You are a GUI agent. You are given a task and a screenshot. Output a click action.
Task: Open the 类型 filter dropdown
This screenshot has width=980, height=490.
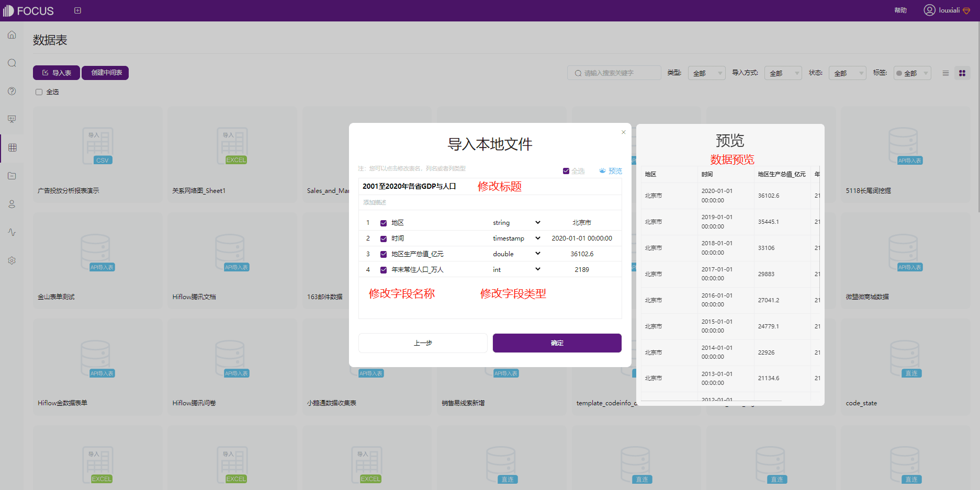point(706,73)
